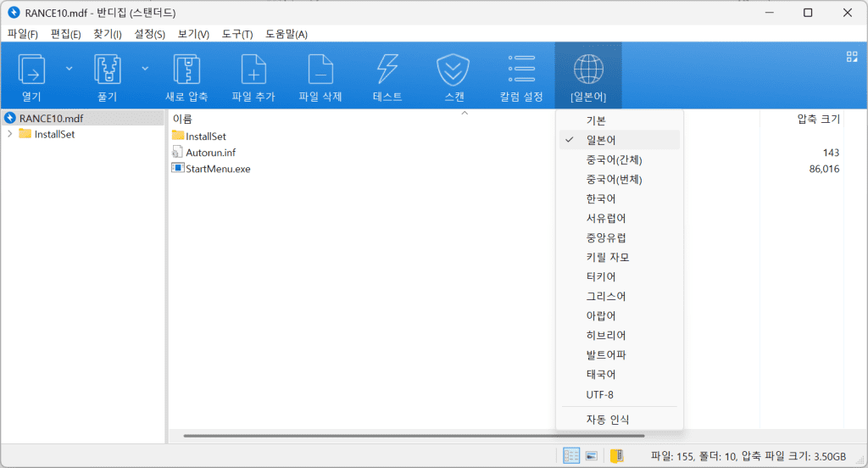Open the 편집(E) menu
Image resolution: width=868 pixels, height=468 pixels.
point(66,34)
